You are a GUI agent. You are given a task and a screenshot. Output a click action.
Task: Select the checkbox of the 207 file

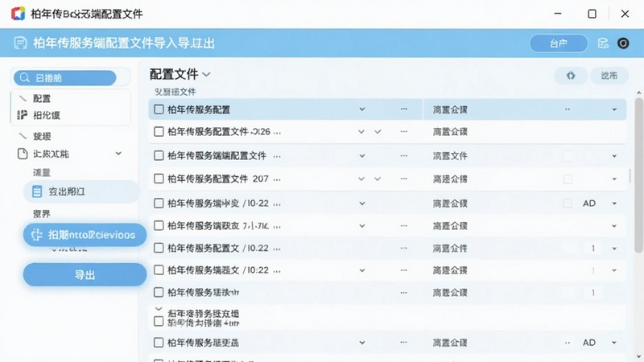tap(159, 179)
